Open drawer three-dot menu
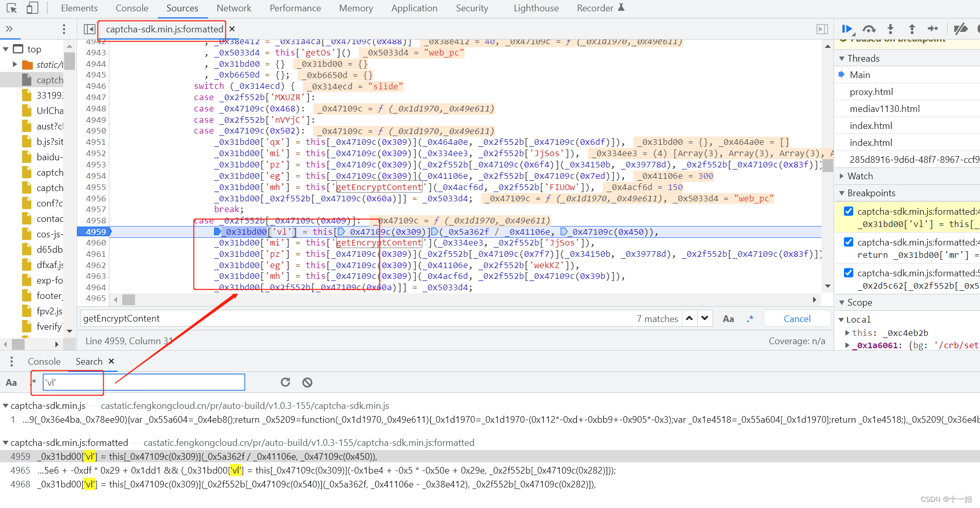The width and height of the screenshot is (980, 508). (x=11, y=362)
